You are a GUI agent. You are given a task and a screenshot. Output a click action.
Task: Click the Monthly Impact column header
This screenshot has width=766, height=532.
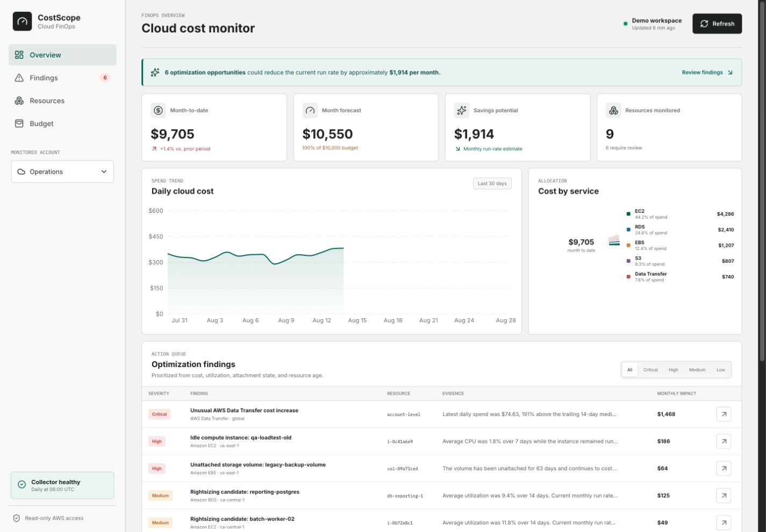[x=676, y=393]
